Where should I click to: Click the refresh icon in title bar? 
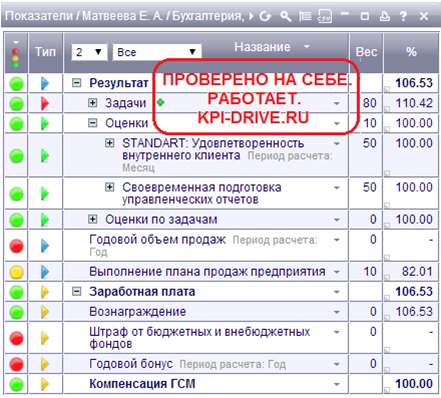point(265,16)
